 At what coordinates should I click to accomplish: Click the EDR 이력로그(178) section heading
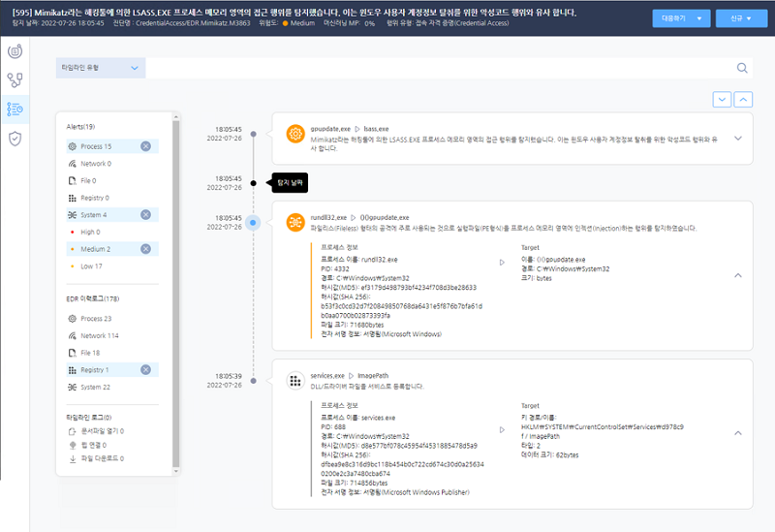[x=92, y=298]
